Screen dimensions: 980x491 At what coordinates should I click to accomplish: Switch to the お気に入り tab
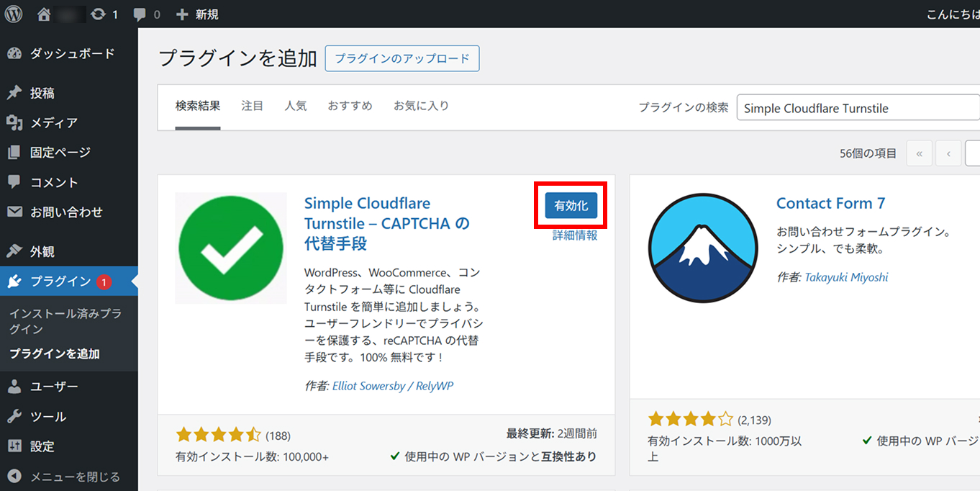(421, 106)
